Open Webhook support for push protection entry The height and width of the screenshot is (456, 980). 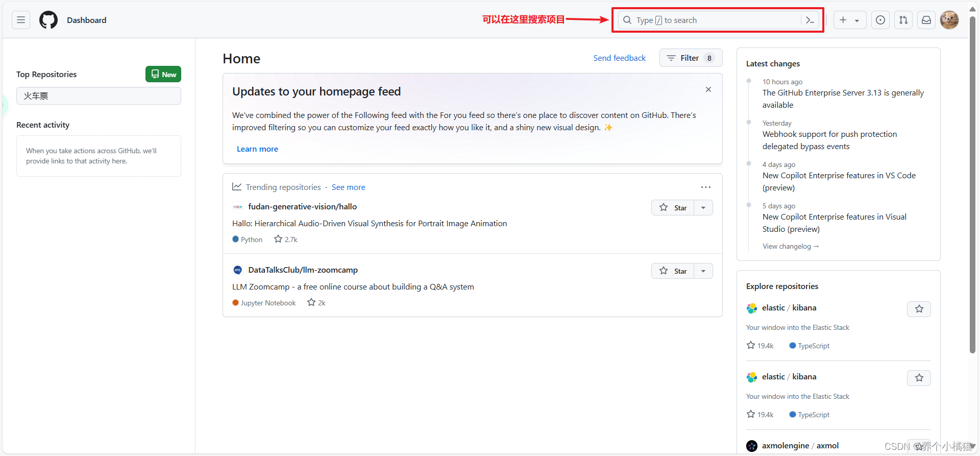tap(829, 140)
